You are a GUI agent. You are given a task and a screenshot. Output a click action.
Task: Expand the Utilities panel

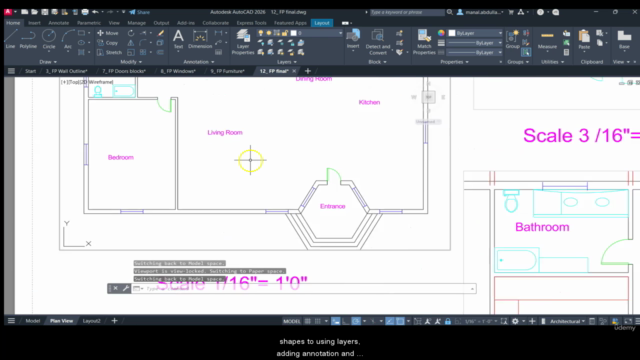pyautogui.click(x=552, y=62)
